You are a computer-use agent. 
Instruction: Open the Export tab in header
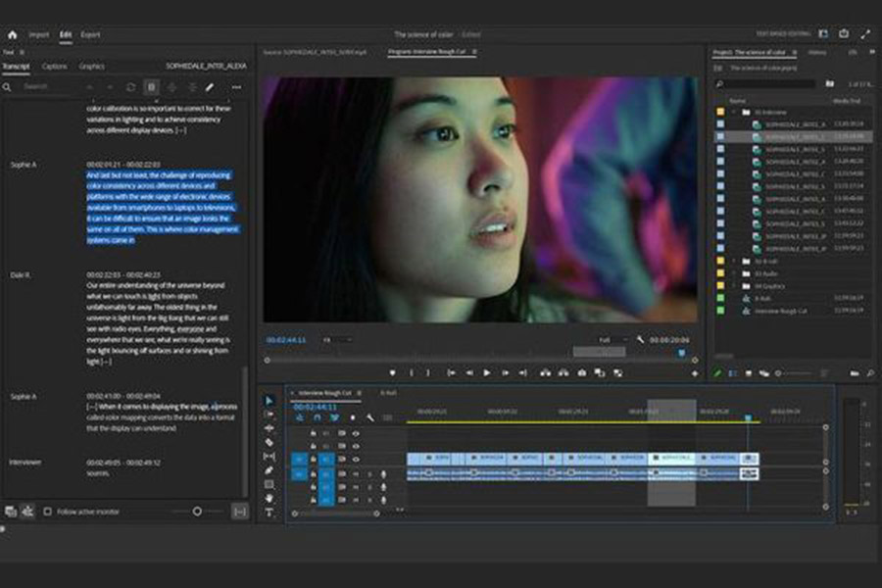tap(90, 35)
